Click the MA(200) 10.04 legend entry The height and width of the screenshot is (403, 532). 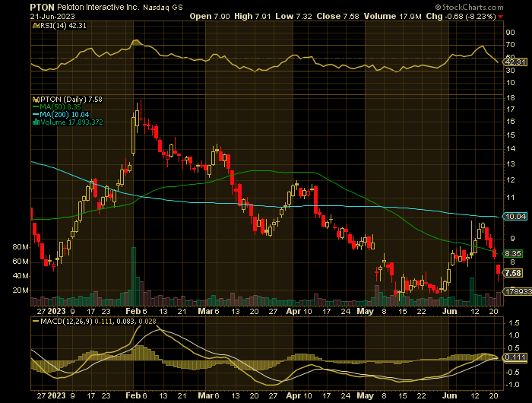(x=61, y=114)
